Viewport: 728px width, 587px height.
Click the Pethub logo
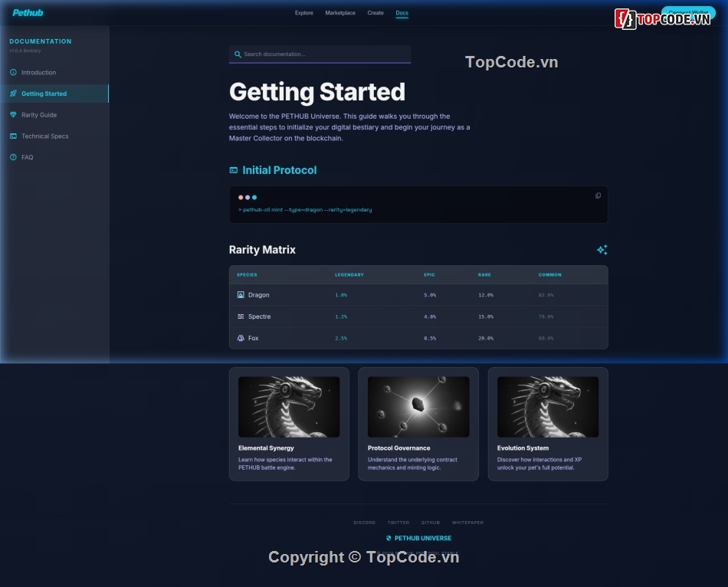[x=28, y=12]
